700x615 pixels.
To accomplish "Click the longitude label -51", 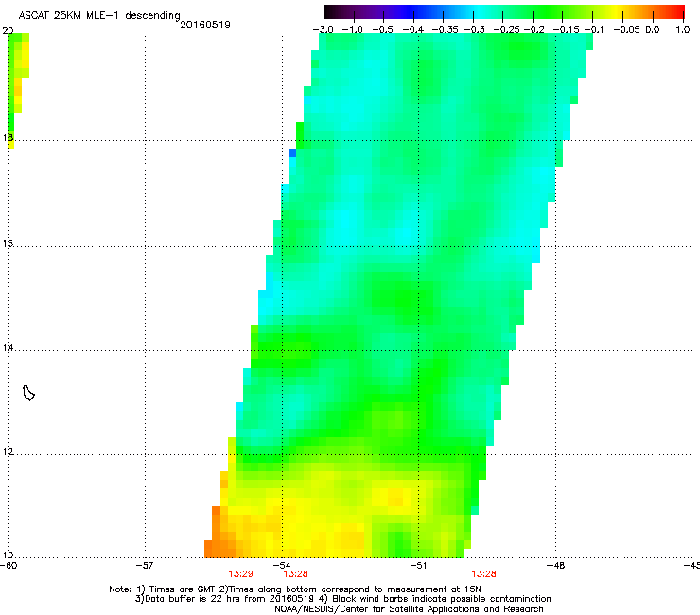I will [x=418, y=566].
